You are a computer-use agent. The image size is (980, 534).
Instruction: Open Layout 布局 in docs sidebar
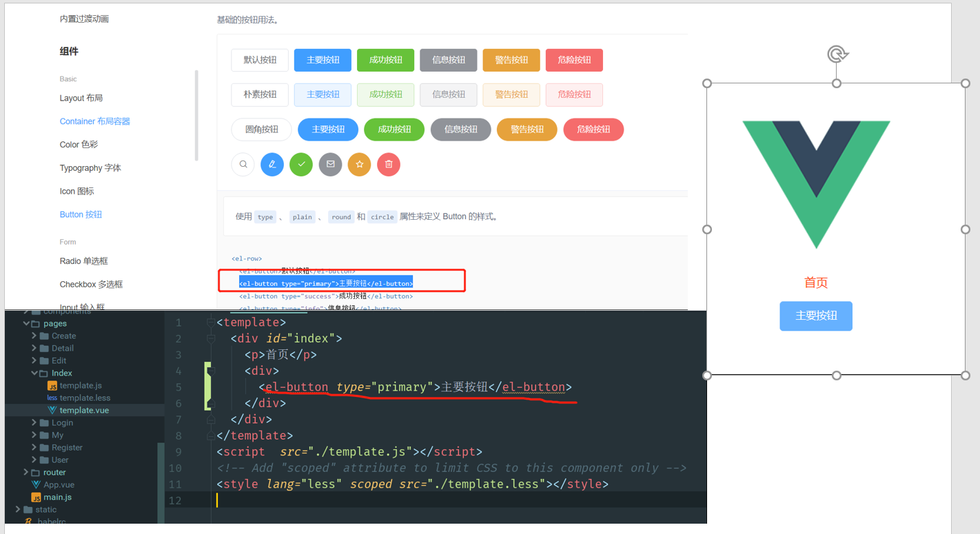point(81,98)
